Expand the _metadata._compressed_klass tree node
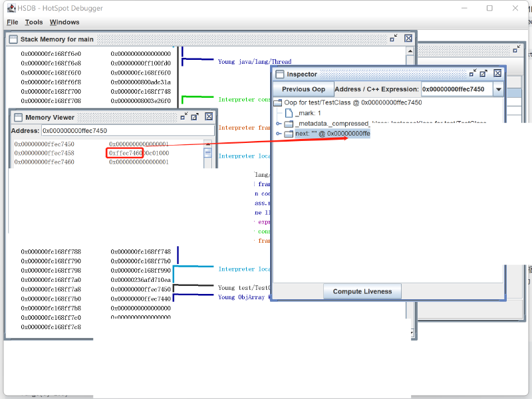The image size is (532, 399). coord(279,124)
